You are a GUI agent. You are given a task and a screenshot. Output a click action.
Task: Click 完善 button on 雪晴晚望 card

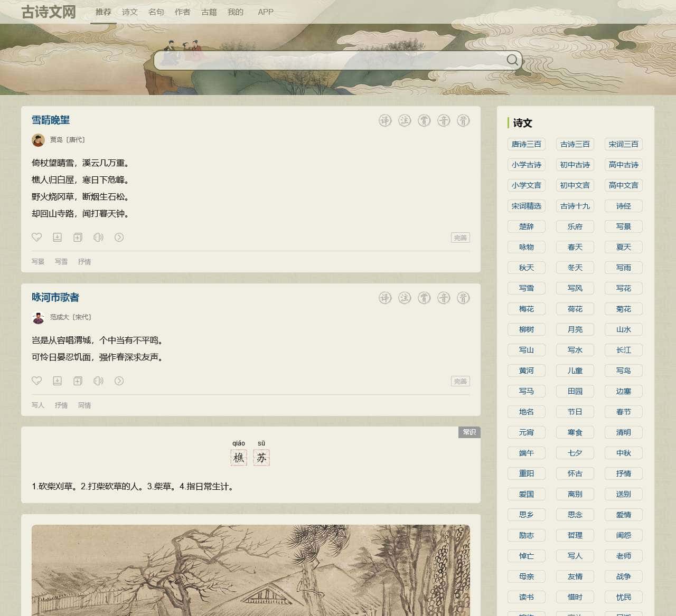461,238
